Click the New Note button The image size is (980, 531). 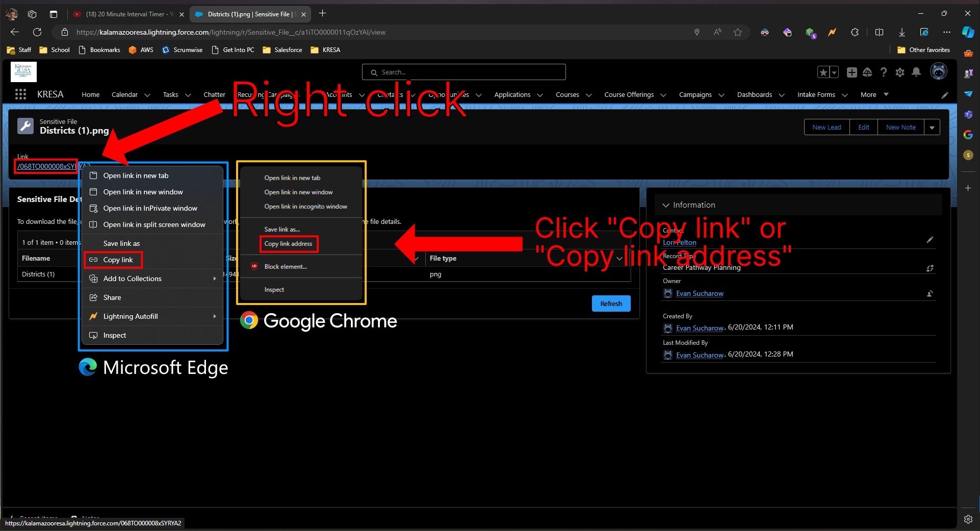pyautogui.click(x=901, y=127)
